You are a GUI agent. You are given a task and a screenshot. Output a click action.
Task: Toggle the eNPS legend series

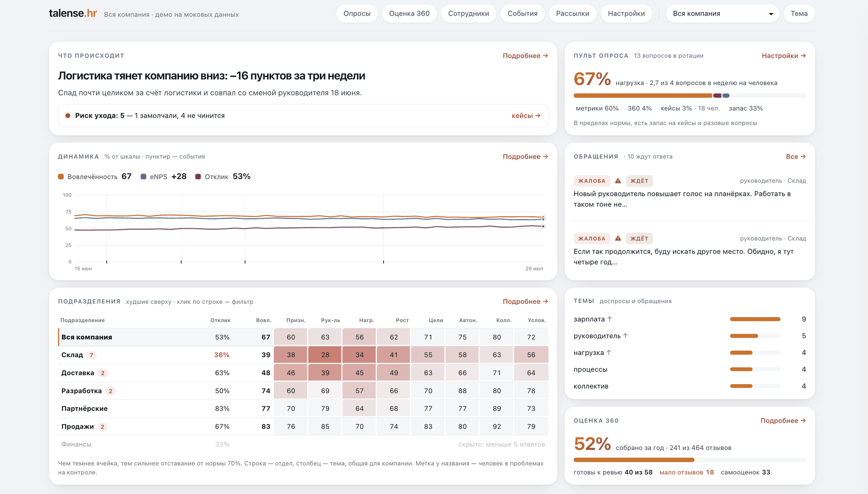pyautogui.click(x=164, y=177)
